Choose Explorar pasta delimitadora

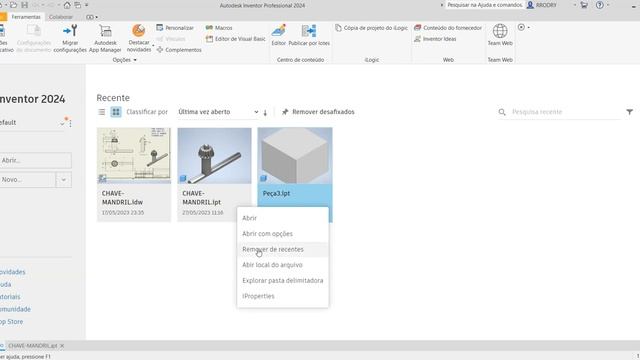coord(282,280)
